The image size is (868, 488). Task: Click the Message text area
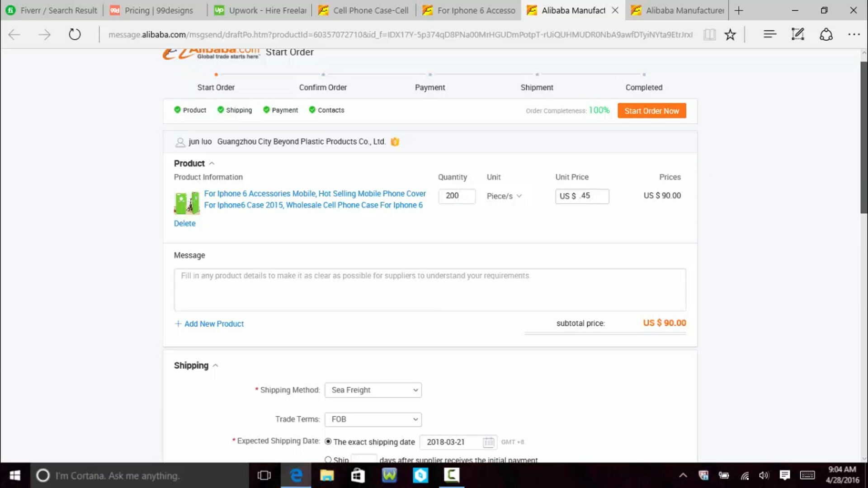[429, 290]
